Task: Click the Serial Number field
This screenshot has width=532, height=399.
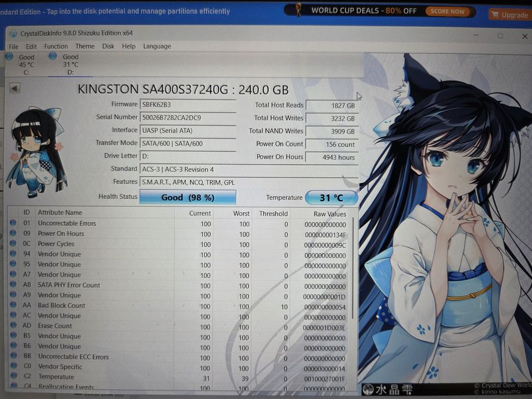Action: pyautogui.click(x=188, y=118)
